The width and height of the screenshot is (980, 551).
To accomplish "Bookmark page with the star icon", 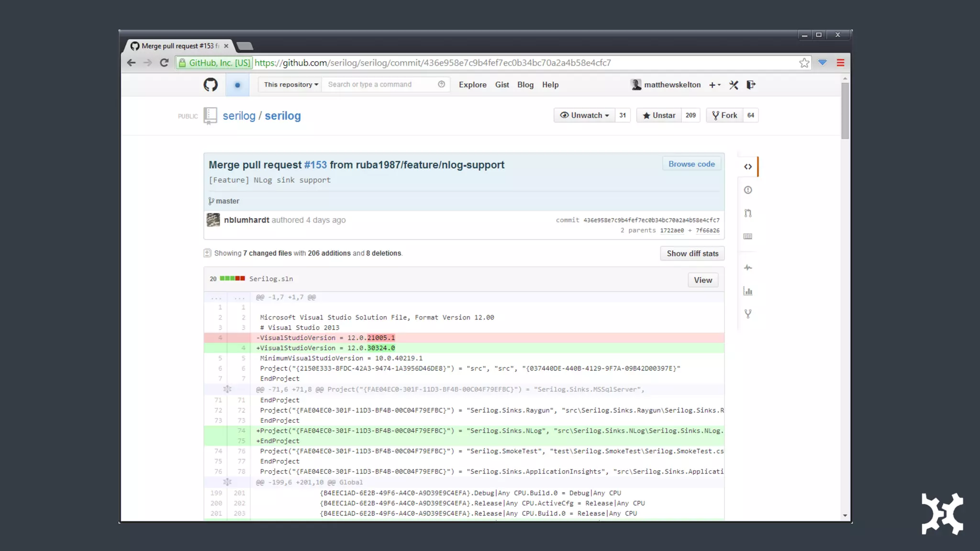I will 804,63.
